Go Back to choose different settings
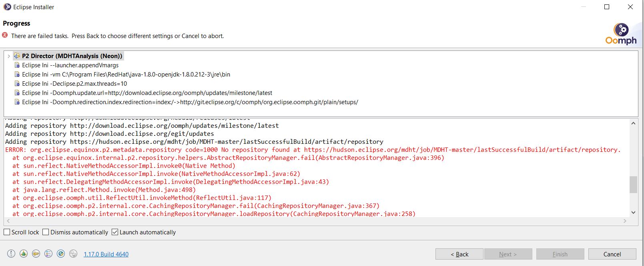The height and width of the screenshot is (266, 644). [459, 254]
